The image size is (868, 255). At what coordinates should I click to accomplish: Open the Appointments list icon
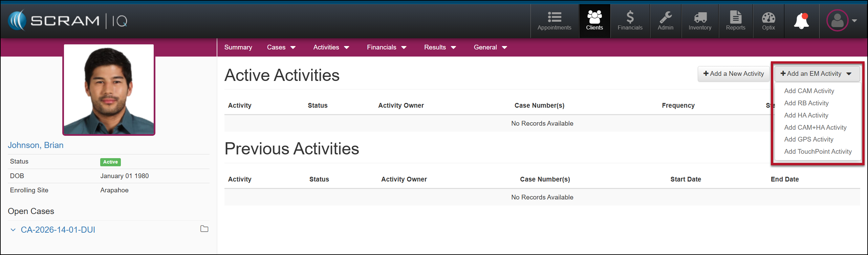tap(554, 17)
